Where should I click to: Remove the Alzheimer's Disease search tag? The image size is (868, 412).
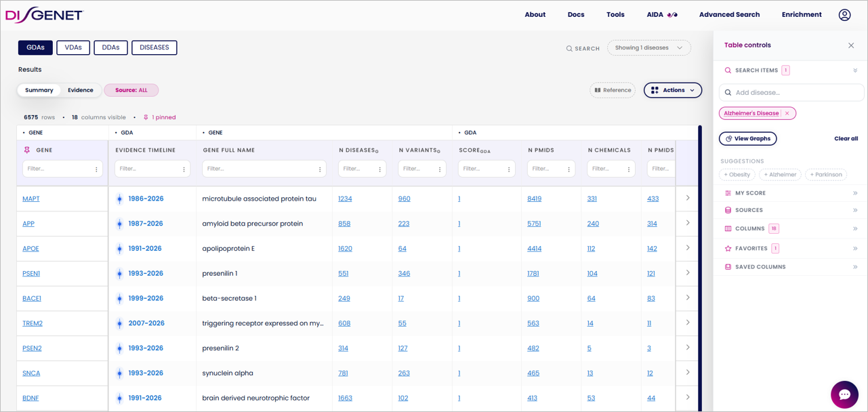pyautogui.click(x=787, y=113)
